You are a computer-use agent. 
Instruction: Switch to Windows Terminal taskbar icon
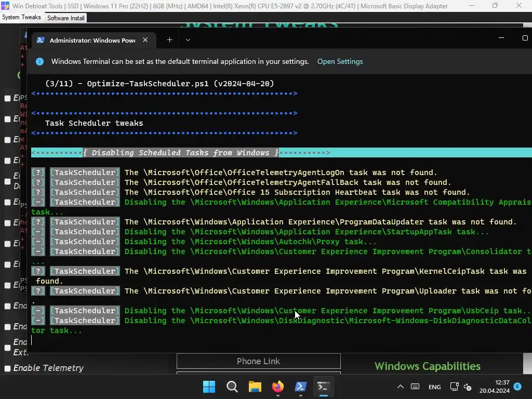(x=323, y=387)
